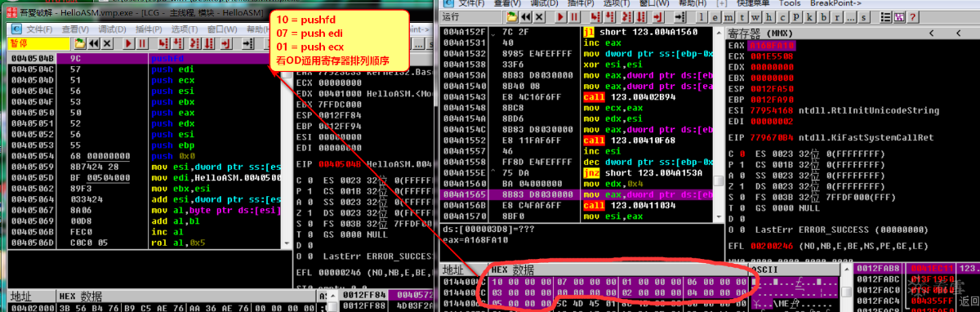Open Log window with 'l' button, right debugger

702,17
